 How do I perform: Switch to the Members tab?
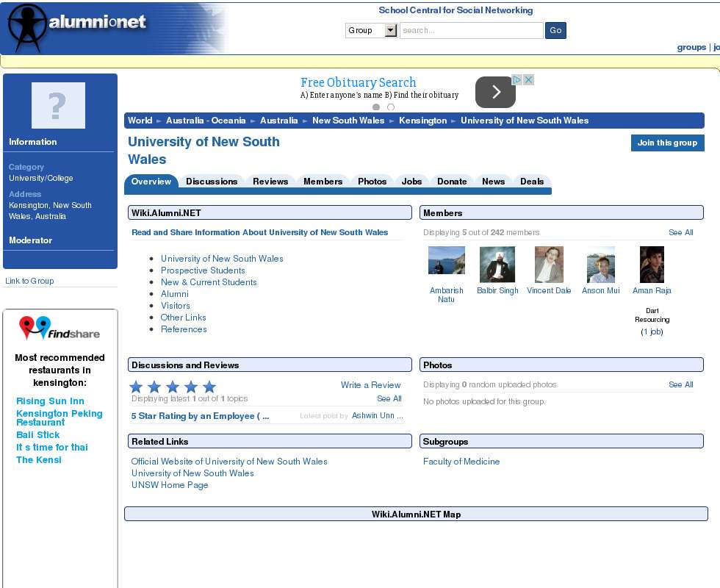(x=323, y=182)
